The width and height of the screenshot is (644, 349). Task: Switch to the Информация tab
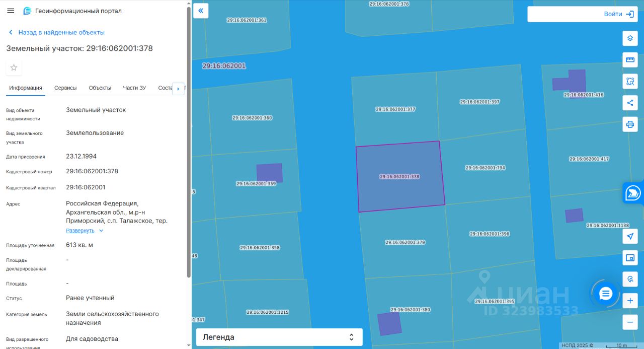26,88
